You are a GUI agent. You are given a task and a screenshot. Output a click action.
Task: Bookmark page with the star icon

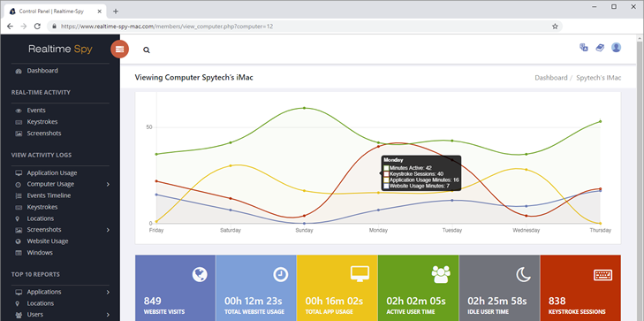coord(555,27)
